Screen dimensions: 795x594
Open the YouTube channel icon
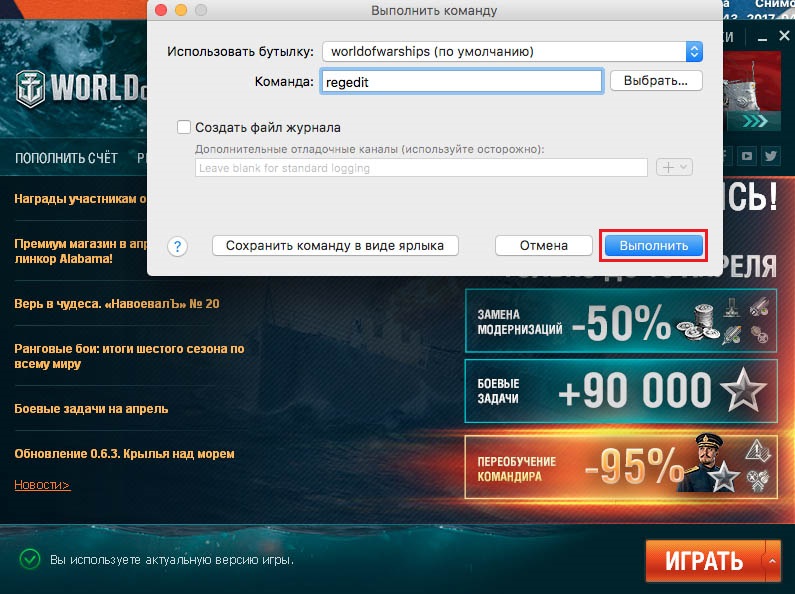coord(747,156)
